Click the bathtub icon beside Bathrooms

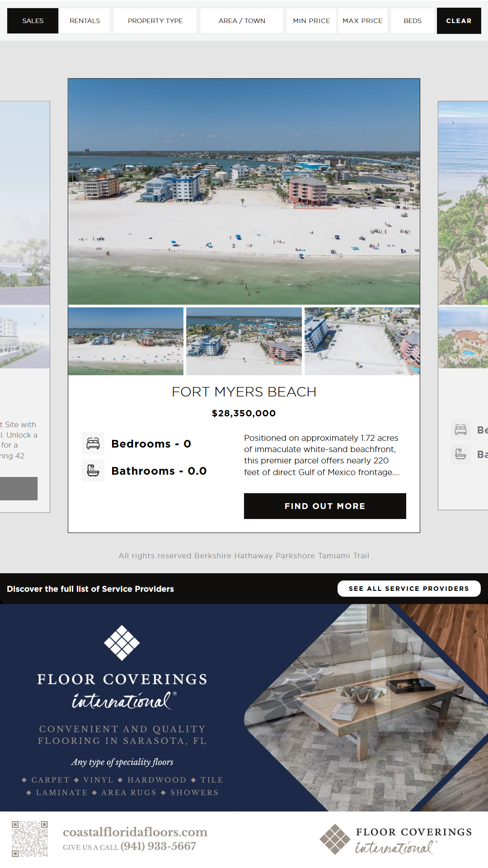tap(93, 471)
